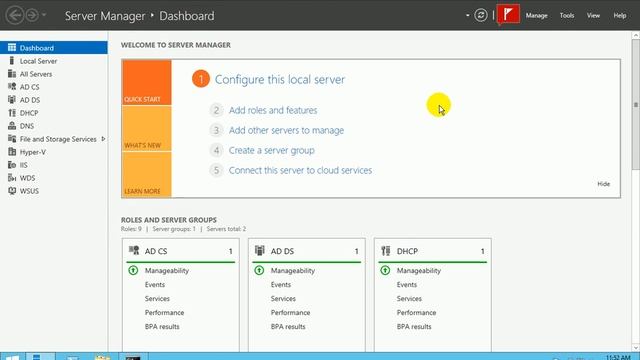Select the QUICK START tile

[x=147, y=82]
